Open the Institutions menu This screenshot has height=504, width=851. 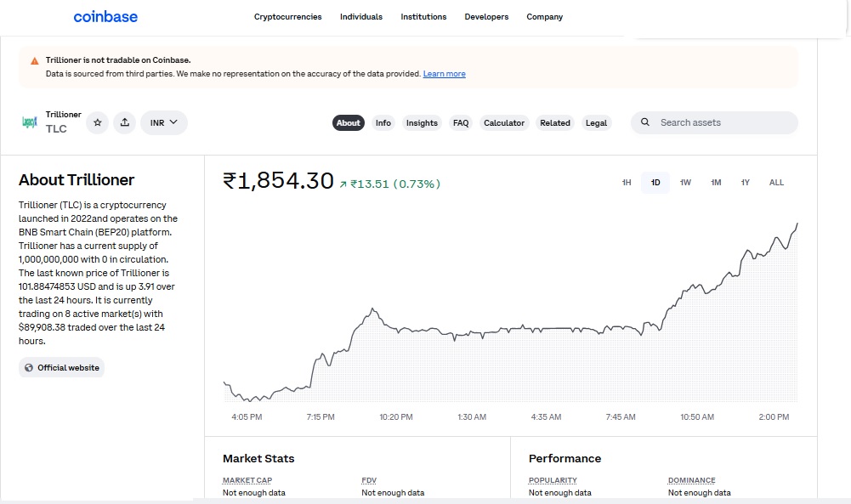tap(423, 17)
